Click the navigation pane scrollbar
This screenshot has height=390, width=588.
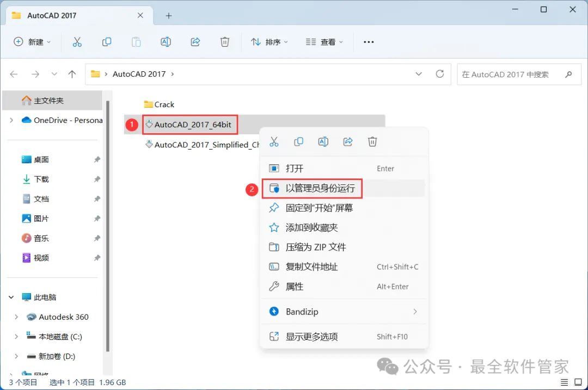108,226
